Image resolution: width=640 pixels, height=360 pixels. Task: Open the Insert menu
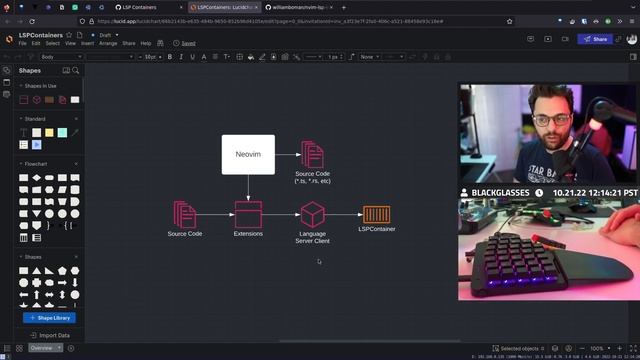pyautogui.click(x=87, y=43)
